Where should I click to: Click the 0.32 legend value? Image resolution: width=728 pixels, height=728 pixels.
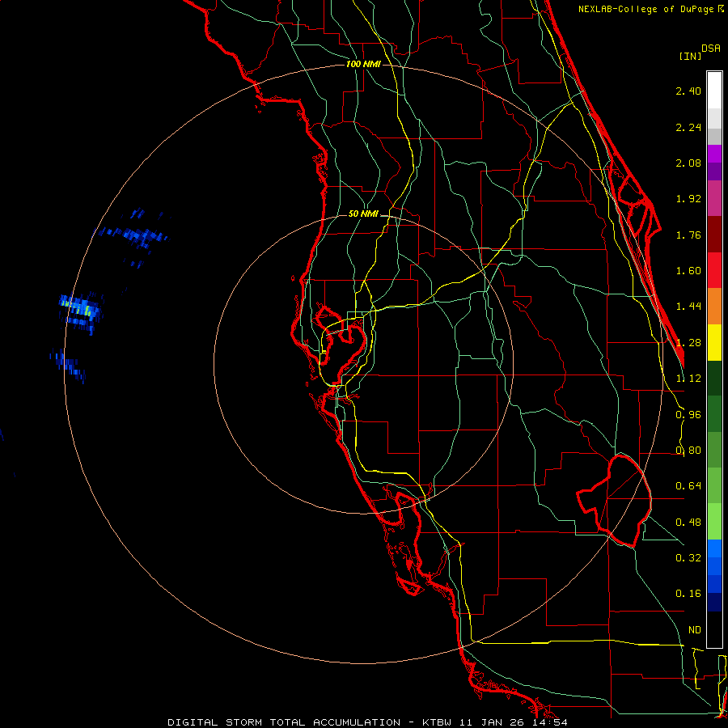click(688, 558)
